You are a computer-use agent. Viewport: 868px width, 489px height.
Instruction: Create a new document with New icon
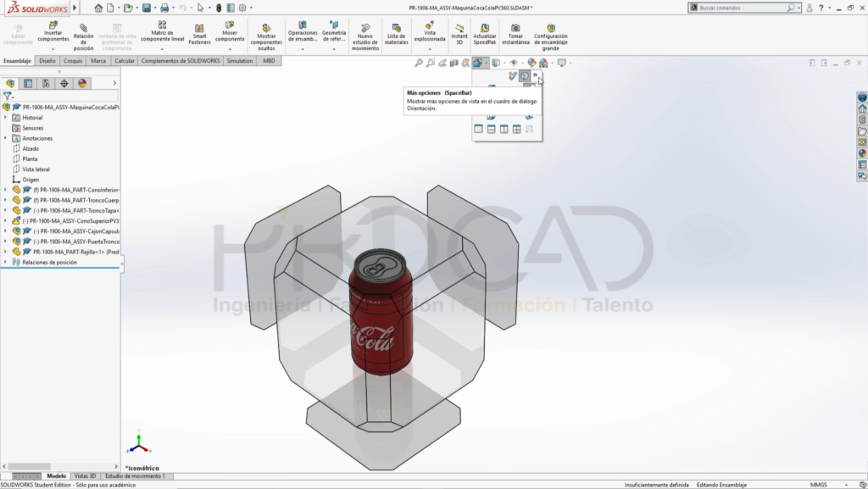[x=111, y=8]
